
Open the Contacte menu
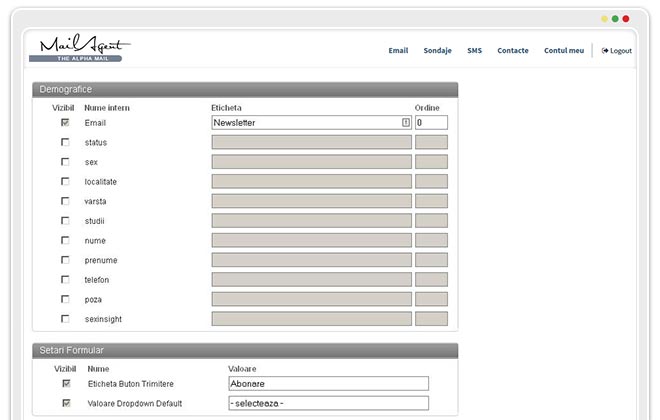tap(512, 50)
